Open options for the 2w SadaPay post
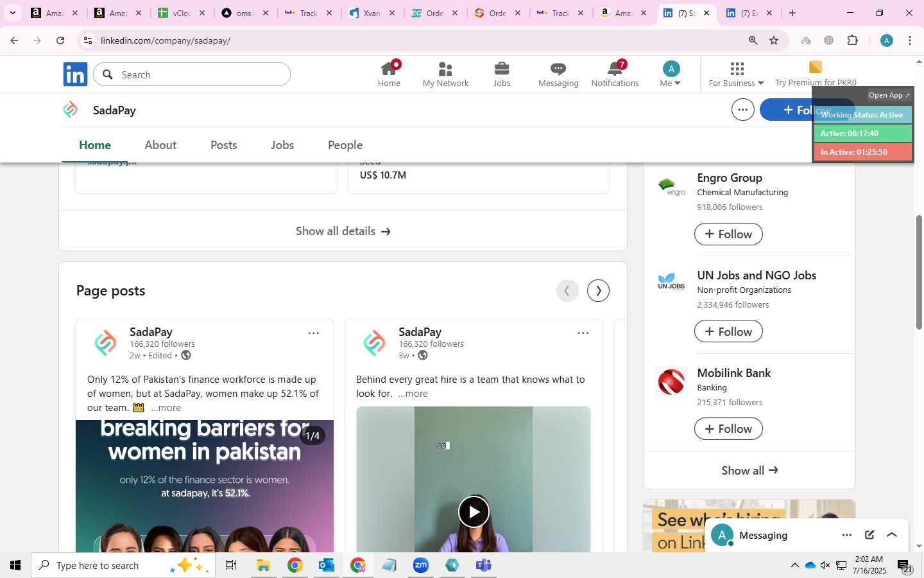The width and height of the screenshot is (924, 578). [314, 333]
